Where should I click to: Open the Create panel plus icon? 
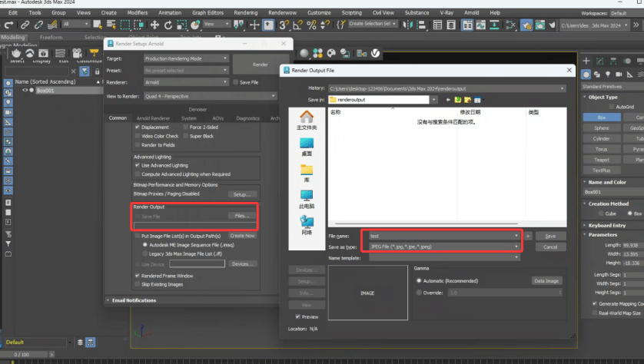(586, 61)
